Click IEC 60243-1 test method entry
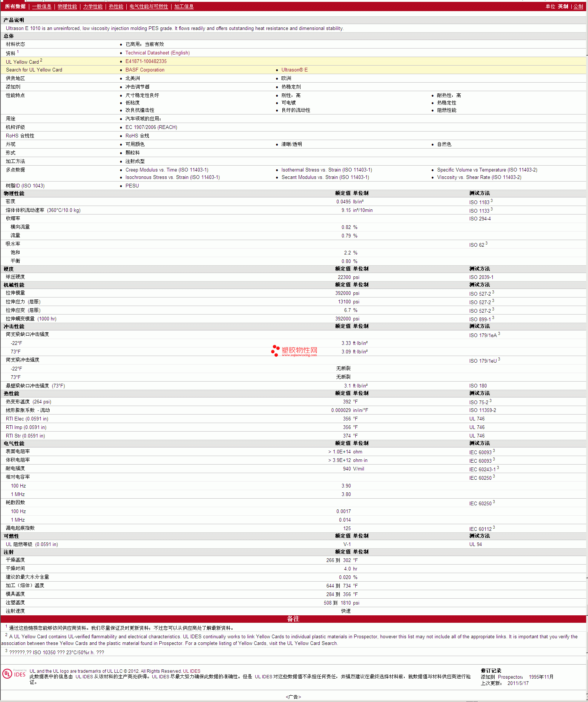 click(x=484, y=469)
